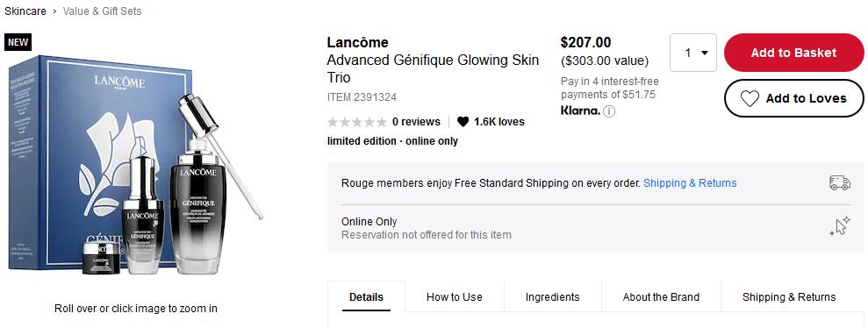The width and height of the screenshot is (868, 328).
Task: Open the Shipping & Returns tab
Action: point(789,297)
